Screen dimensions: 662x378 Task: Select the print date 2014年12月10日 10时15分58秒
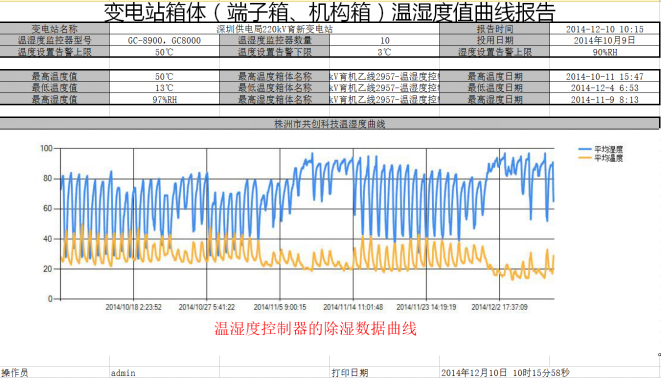tap(505, 373)
